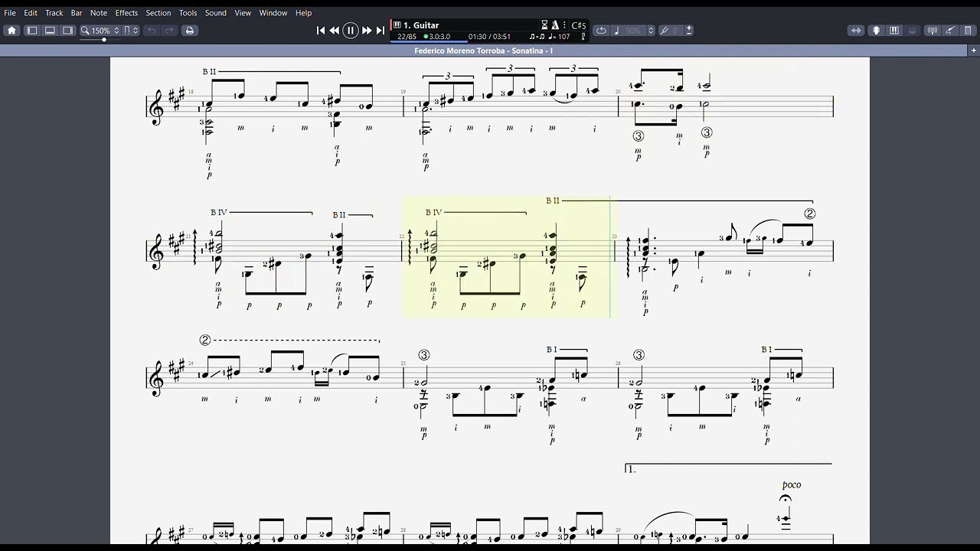Open the tuner icon
This screenshot has width=980, height=551.
pyautogui.click(x=933, y=31)
